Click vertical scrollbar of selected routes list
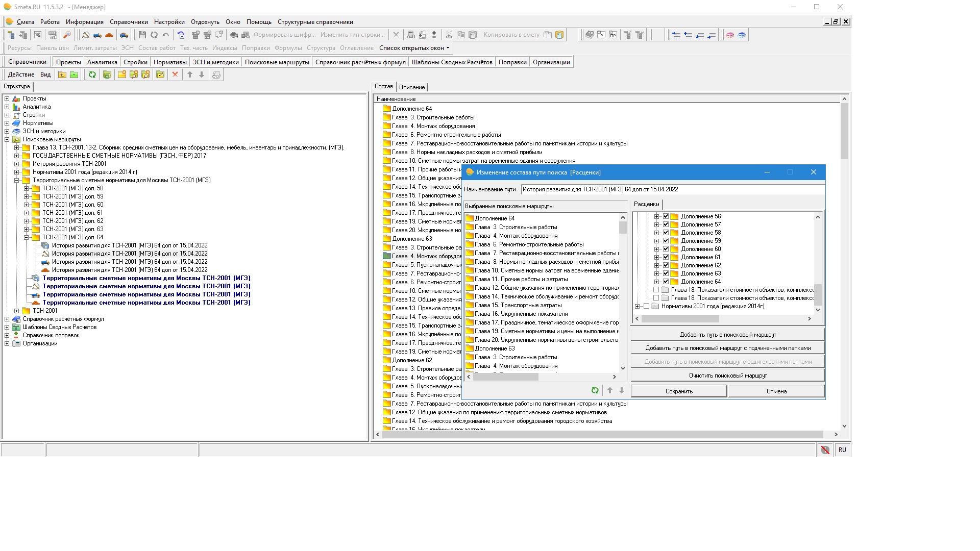 pyautogui.click(x=623, y=293)
